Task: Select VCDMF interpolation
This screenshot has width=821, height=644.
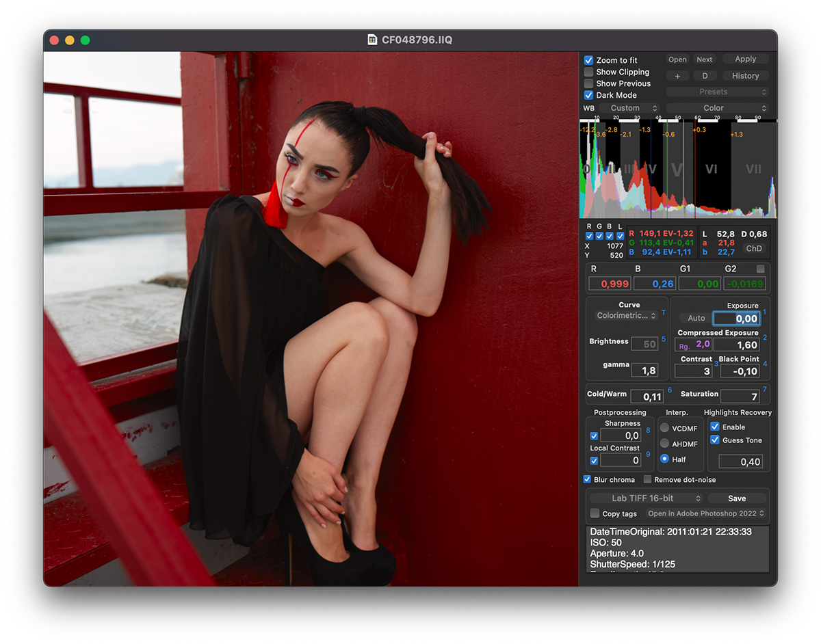Action: coord(664,427)
